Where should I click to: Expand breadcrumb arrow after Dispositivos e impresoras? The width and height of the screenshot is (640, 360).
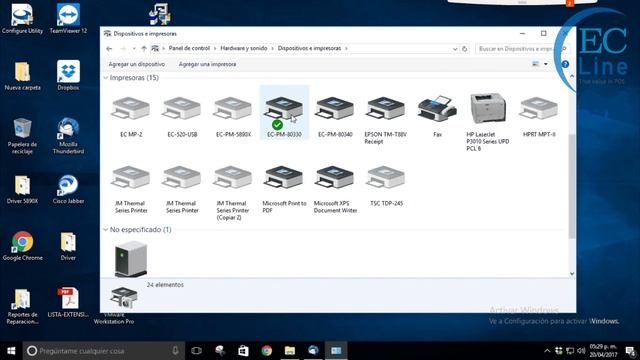(346, 48)
